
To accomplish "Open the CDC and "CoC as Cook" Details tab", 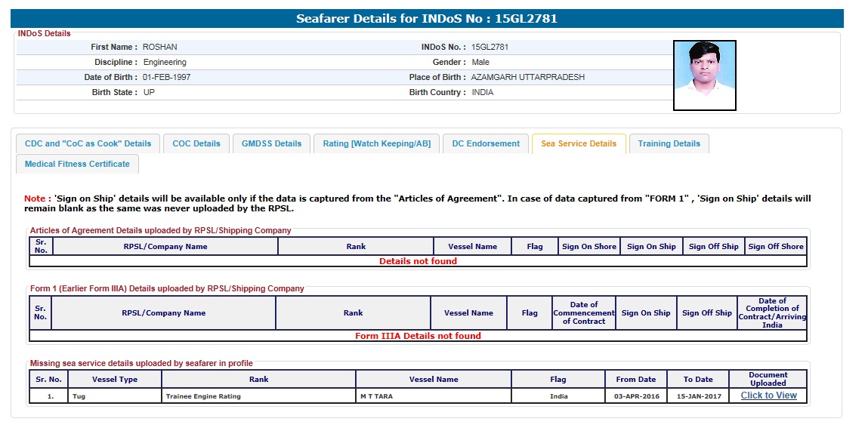I will pyautogui.click(x=88, y=143).
